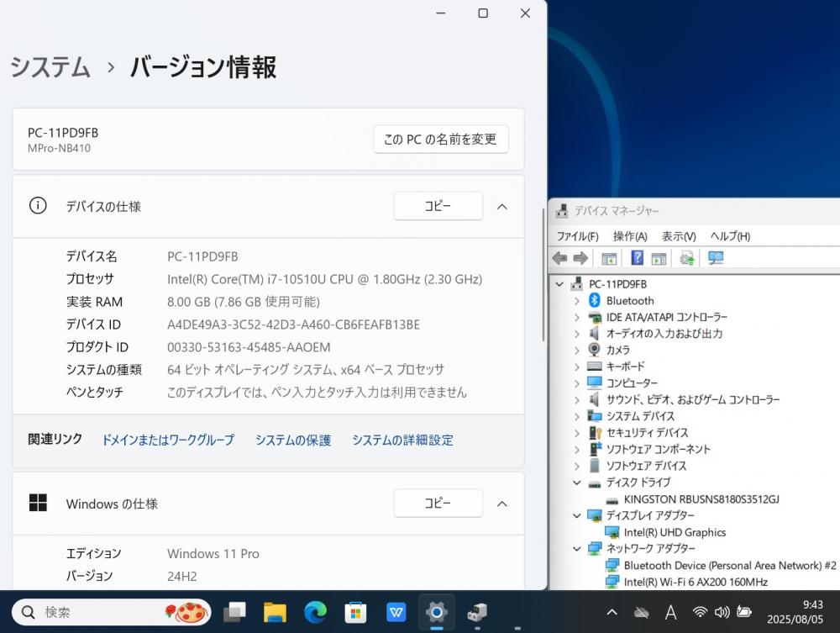Open WPS Writer from the taskbar
Image resolution: width=840 pixels, height=633 pixels.
396,612
